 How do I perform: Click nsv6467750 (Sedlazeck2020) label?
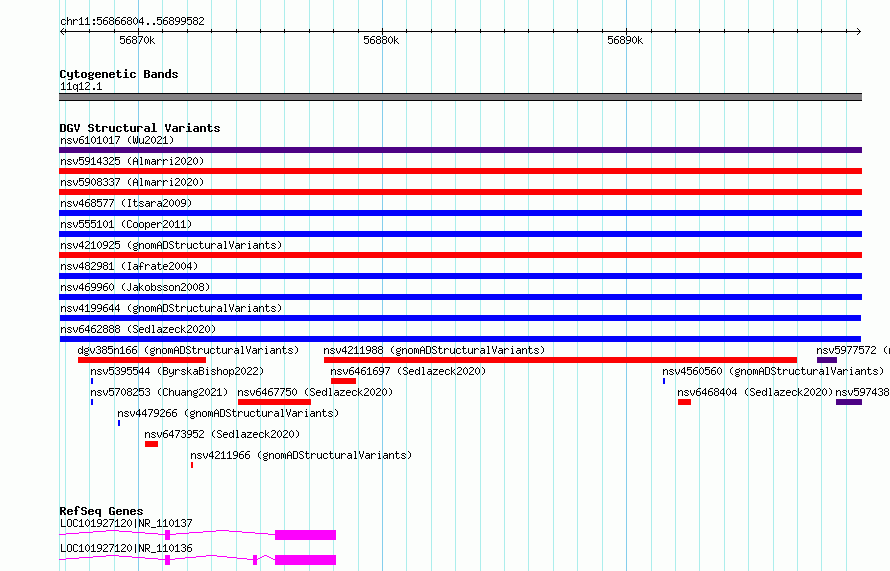pos(315,392)
